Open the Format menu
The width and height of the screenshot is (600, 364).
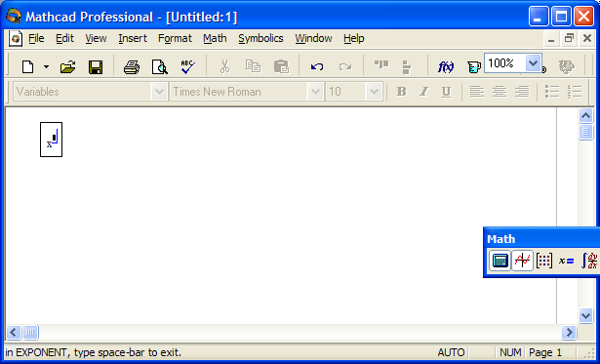click(x=175, y=38)
